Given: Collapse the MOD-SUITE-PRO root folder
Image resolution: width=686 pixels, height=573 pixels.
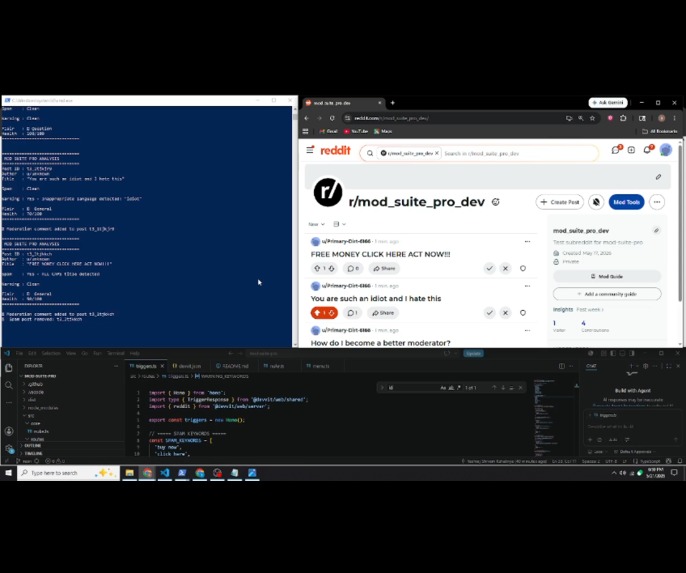Looking at the screenshot, I should [x=40, y=376].
